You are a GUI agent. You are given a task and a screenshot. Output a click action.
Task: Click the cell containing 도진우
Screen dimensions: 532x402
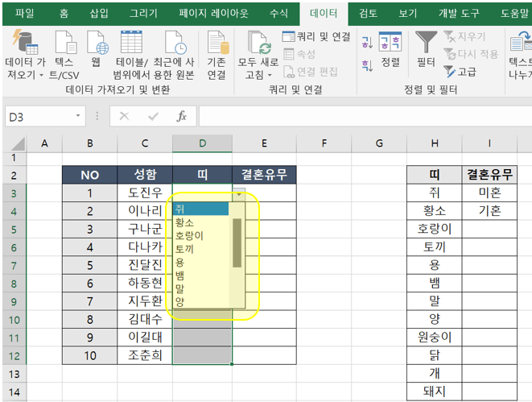click(145, 193)
